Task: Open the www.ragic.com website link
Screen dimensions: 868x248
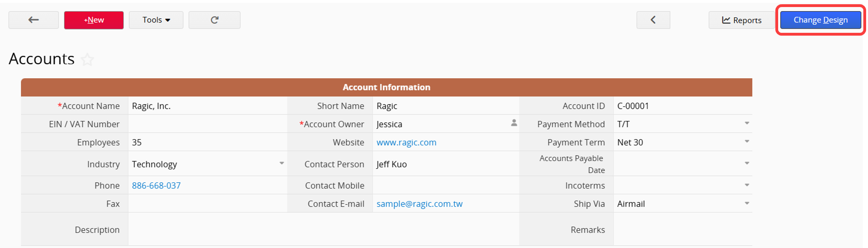Action: (x=407, y=143)
